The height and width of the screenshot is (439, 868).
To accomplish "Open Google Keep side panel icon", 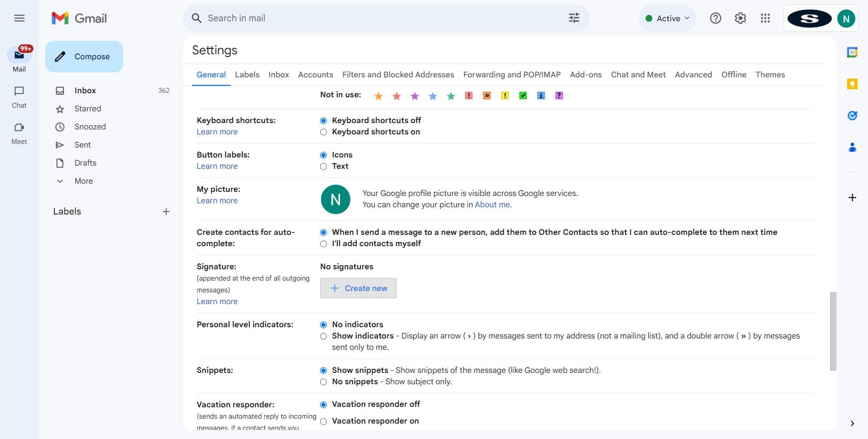I will click(852, 84).
